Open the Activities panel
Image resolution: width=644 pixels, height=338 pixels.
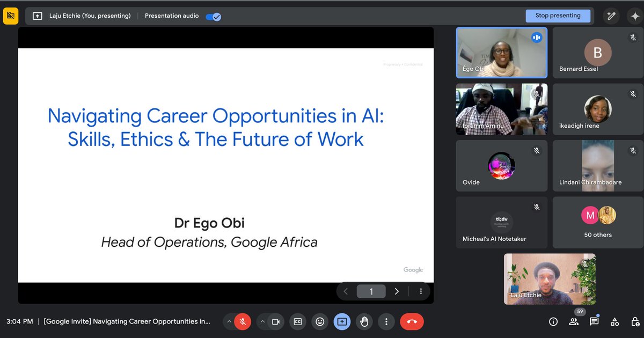[x=614, y=321]
